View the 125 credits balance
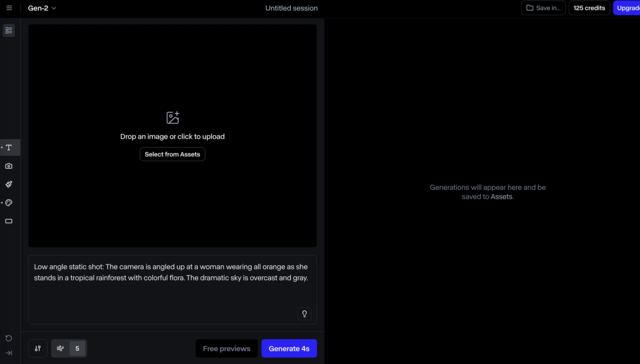 pyautogui.click(x=589, y=8)
